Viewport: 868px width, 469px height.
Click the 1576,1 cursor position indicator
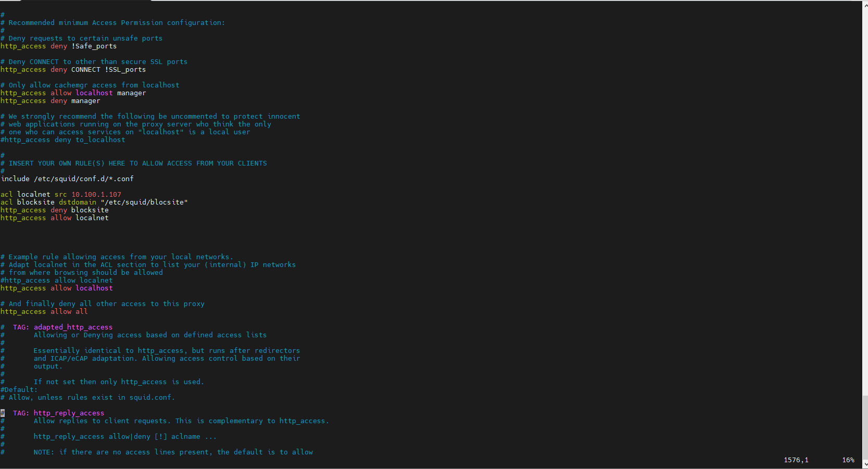pos(796,460)
